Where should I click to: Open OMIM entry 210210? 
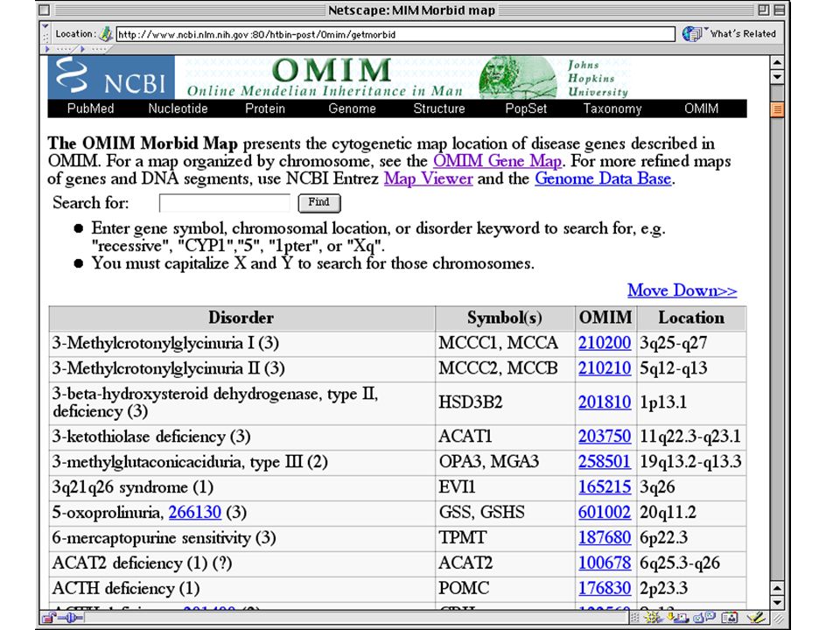[x=605, y=368]
